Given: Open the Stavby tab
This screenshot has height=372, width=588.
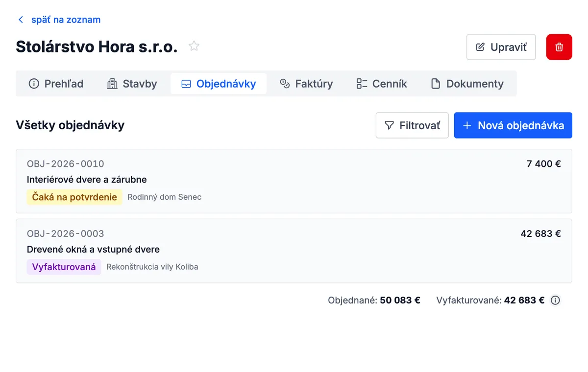Looking at the screenshot, I should coord(132,84).
